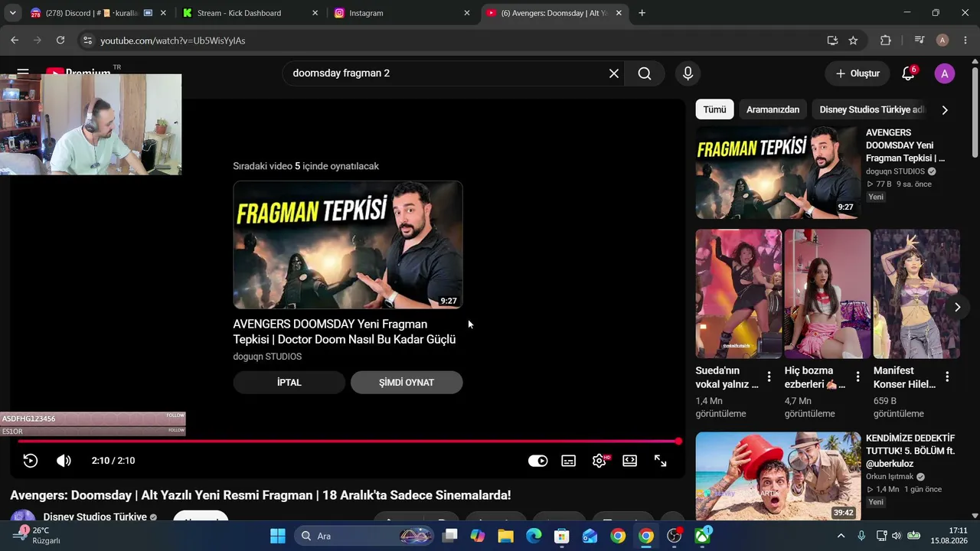Open the purple YouTube account avatar menu
Viewport: 980px width, 551px height.
click(945, 73)
